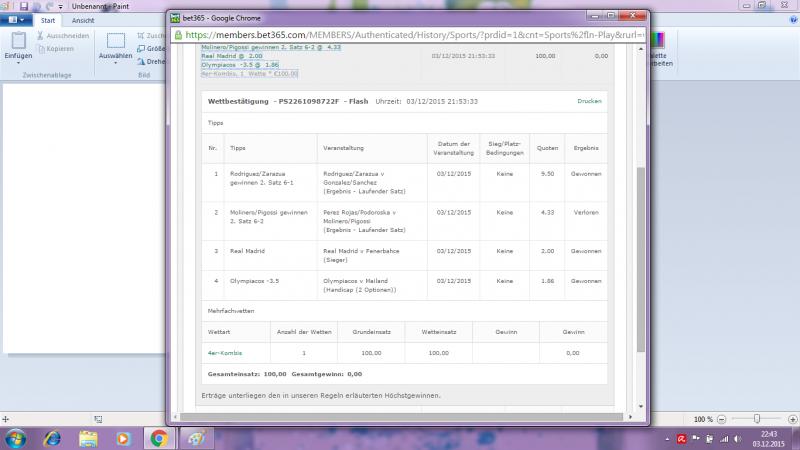The width and height of the screenshot is (800, 450).
Task: Click the Chrome vertical scrollbar up arrow
Action: coord(641,49)
